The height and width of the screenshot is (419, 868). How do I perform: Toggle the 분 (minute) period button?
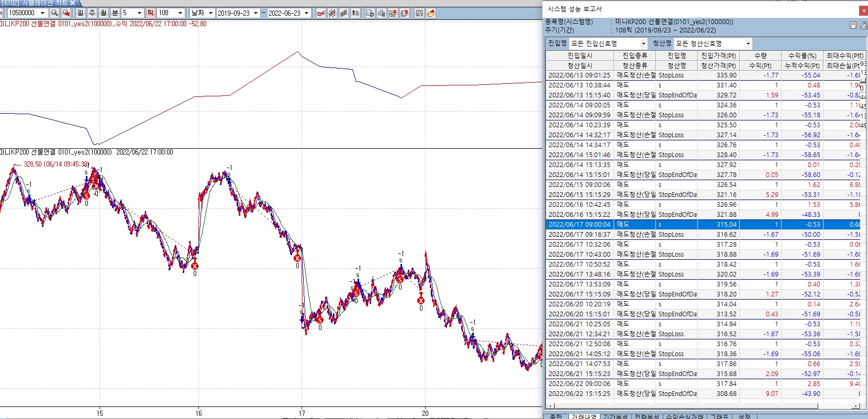click(x=115, y=13)
